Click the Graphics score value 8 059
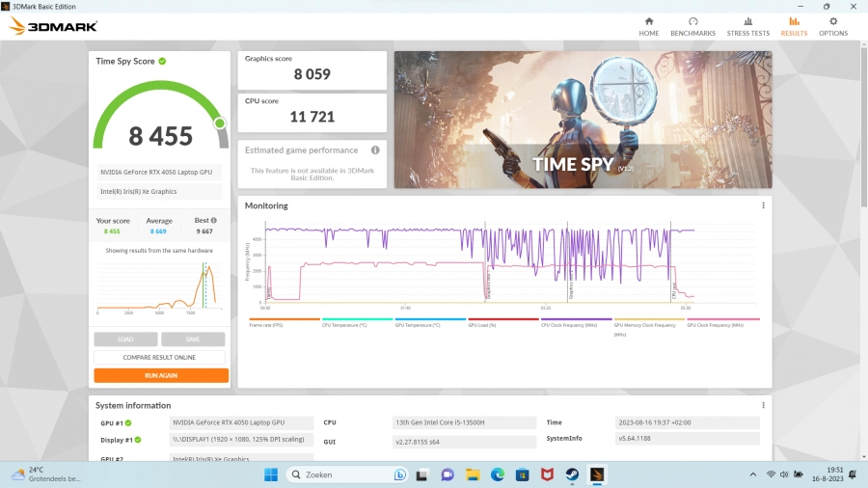The height and width of the screenshot is (488, 868). [x=312, y=74]
